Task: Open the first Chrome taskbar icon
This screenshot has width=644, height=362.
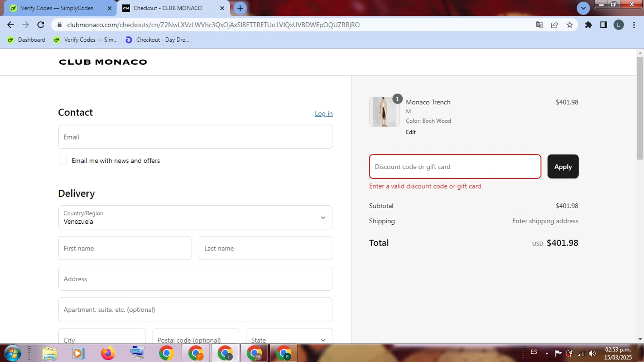Action: 166,353
